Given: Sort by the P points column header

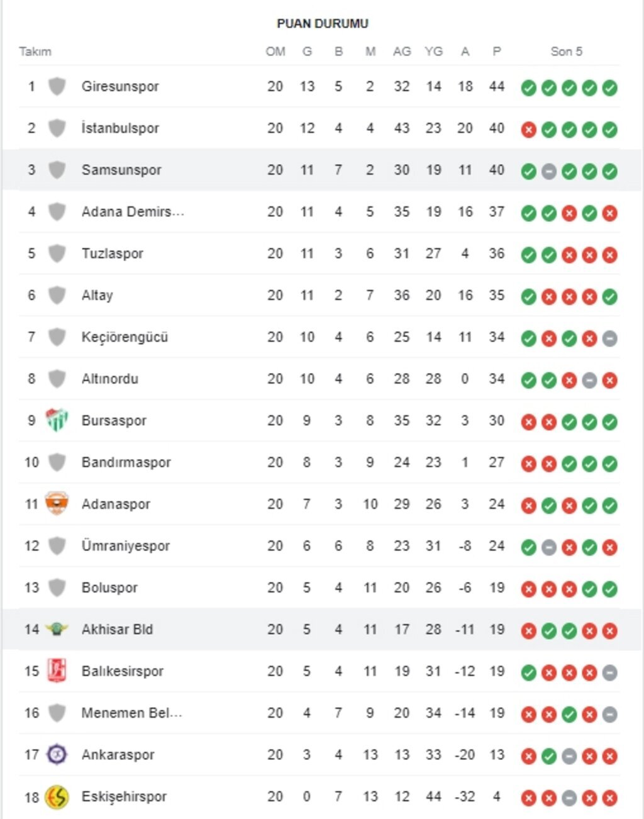Looking at the screenshot, I should [x=497, y=52].
